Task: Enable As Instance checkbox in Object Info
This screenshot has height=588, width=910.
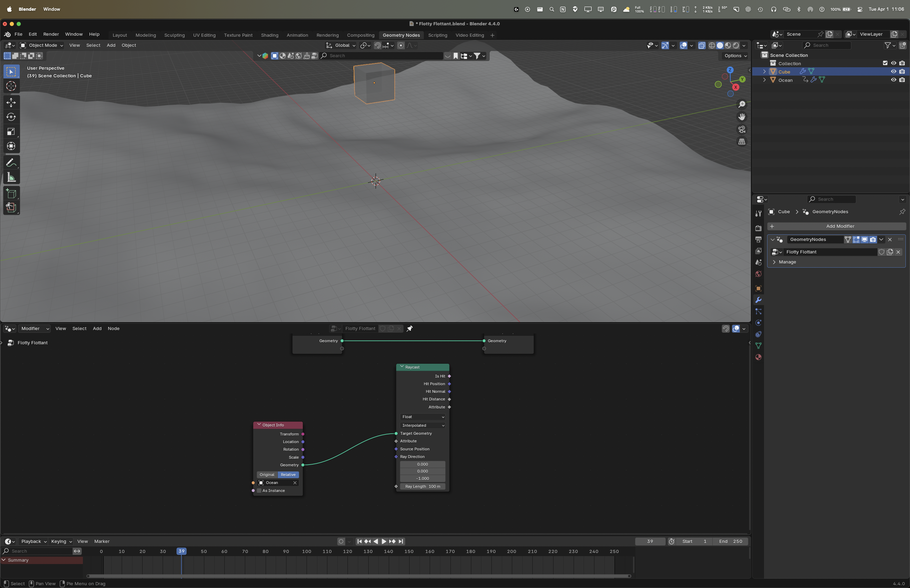Action: (259, 491)
